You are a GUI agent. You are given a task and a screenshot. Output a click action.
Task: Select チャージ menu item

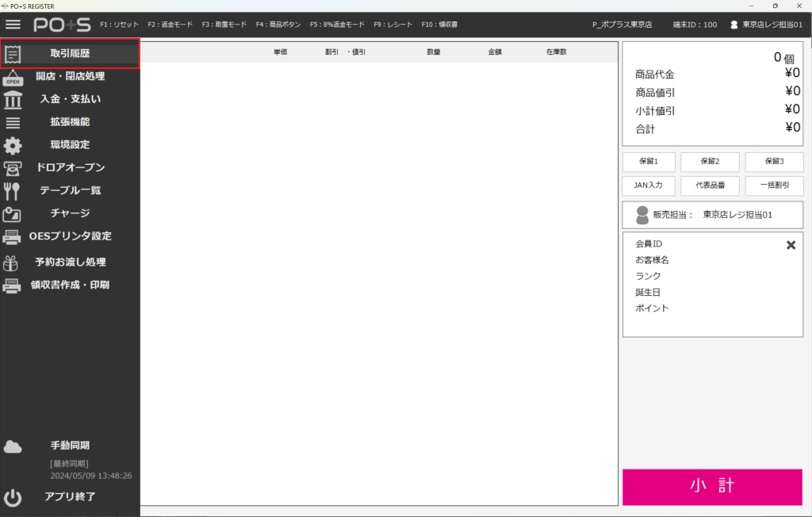pyautogui.click(x=70, y=213)
